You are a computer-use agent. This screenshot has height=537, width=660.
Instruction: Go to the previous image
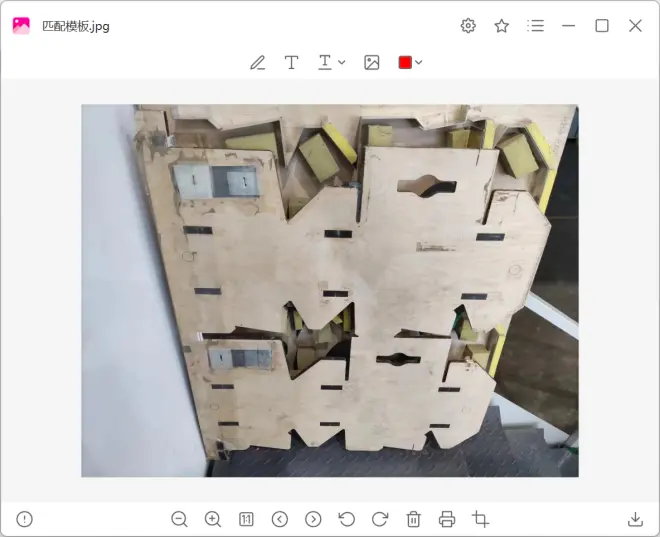[x=280, y=519]
